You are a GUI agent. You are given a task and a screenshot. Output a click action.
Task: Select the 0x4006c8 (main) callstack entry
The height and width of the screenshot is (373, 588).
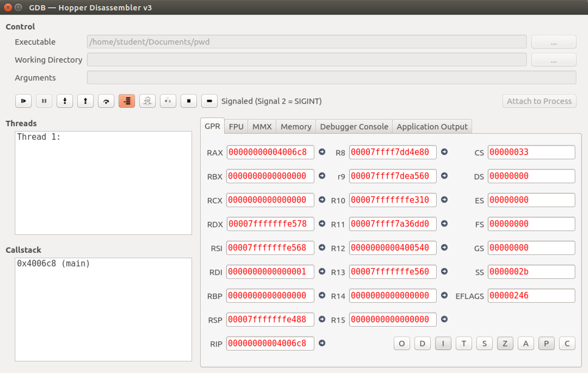53,264
